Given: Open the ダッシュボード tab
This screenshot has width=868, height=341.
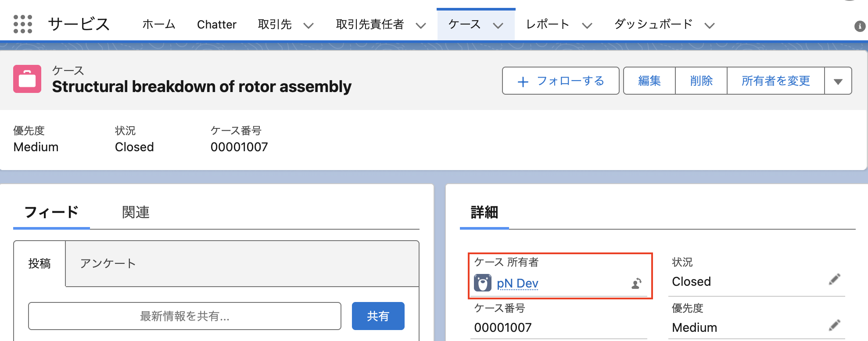Looking at the screenshot, I should (x=653, y=24).
